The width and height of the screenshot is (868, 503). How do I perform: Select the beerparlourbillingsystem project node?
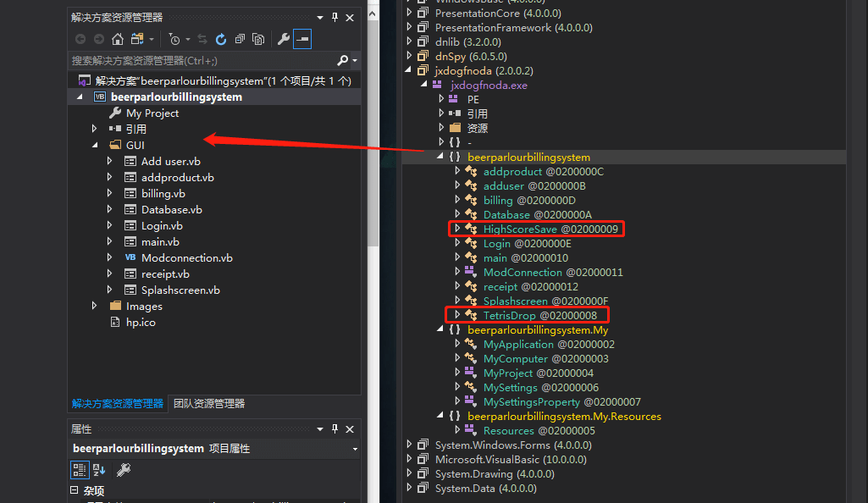point(176,97)
